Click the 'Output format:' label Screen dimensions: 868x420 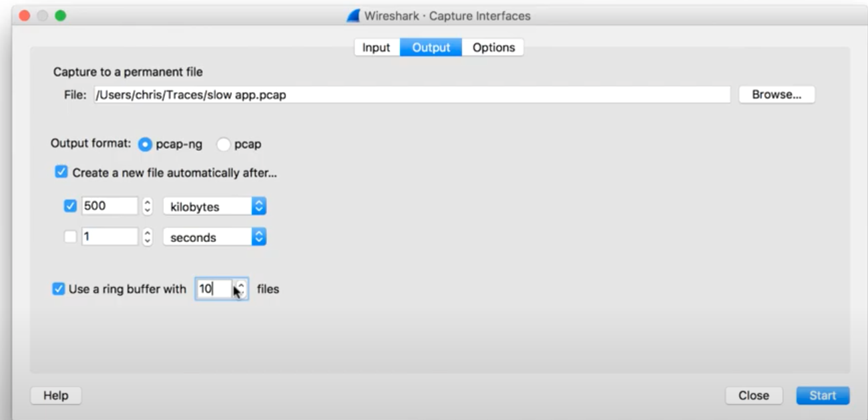point(91,144)
